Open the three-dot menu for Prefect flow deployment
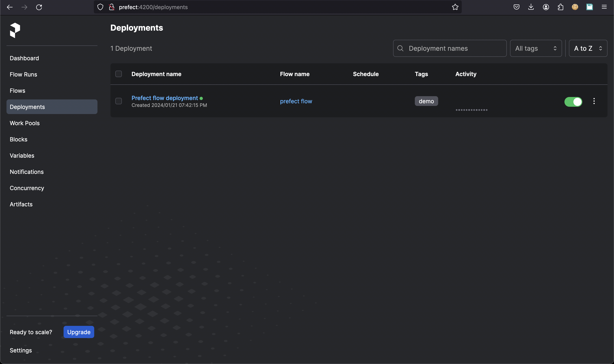The height and width of the screenshot is (364, 614). click(x=594, y=101)
